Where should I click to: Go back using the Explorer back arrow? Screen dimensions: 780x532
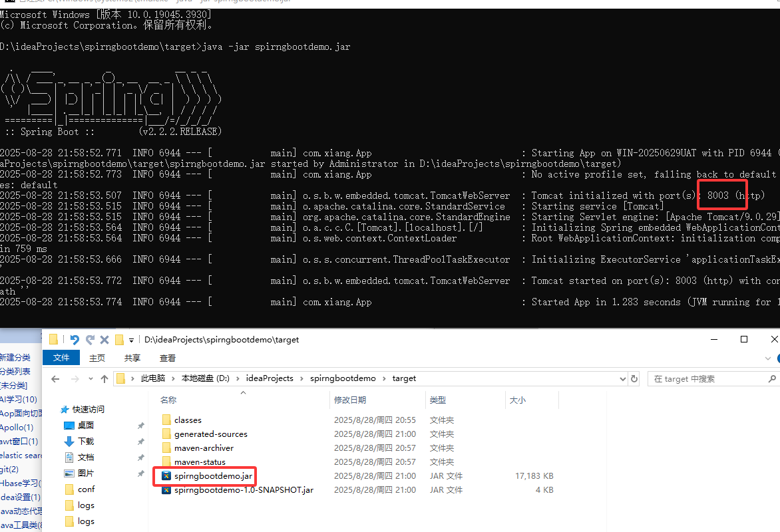coord(55,379)
